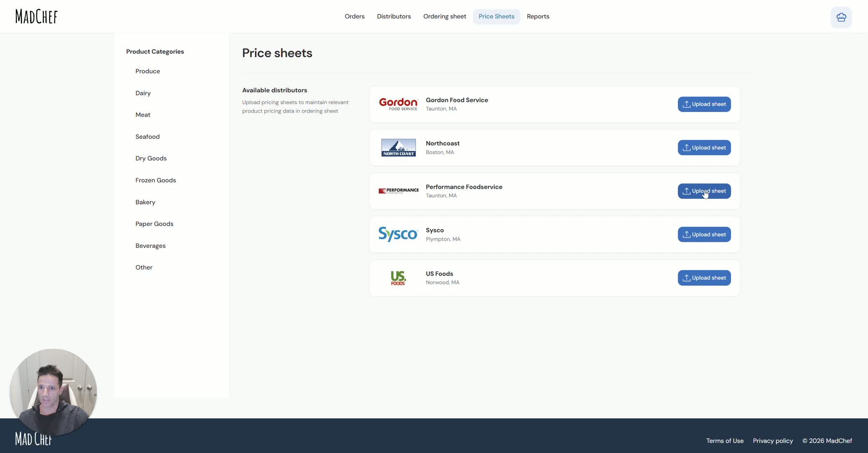868x453 pixels.
Task: Click the Sysco logo
Action: click(x=398, y=234)
